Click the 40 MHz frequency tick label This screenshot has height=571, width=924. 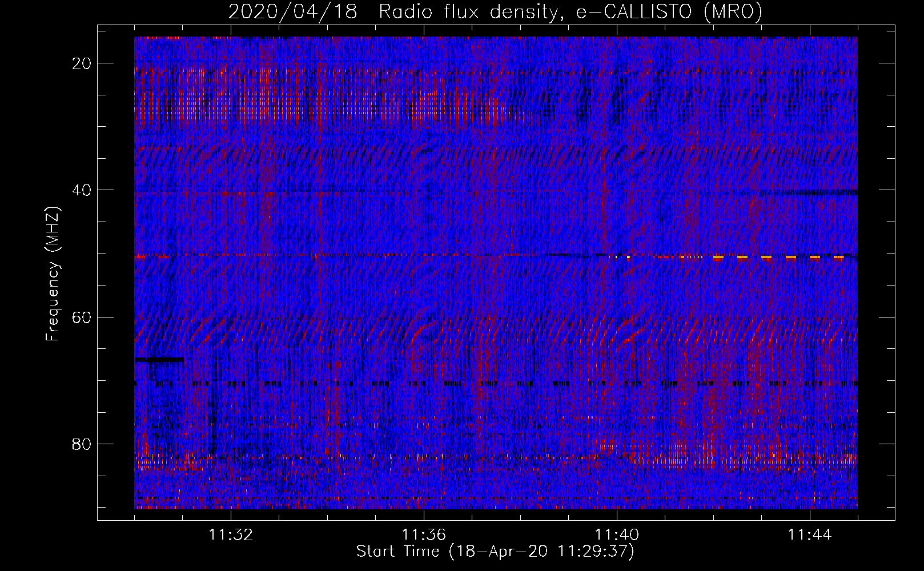[x=82, y=190]
